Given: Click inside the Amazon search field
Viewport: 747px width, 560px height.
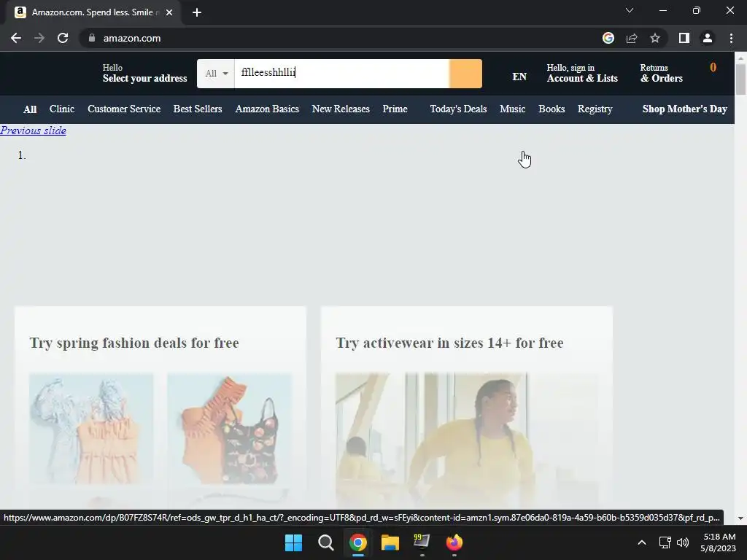Looking at the screenshot, I should click(x=341, y=74).
